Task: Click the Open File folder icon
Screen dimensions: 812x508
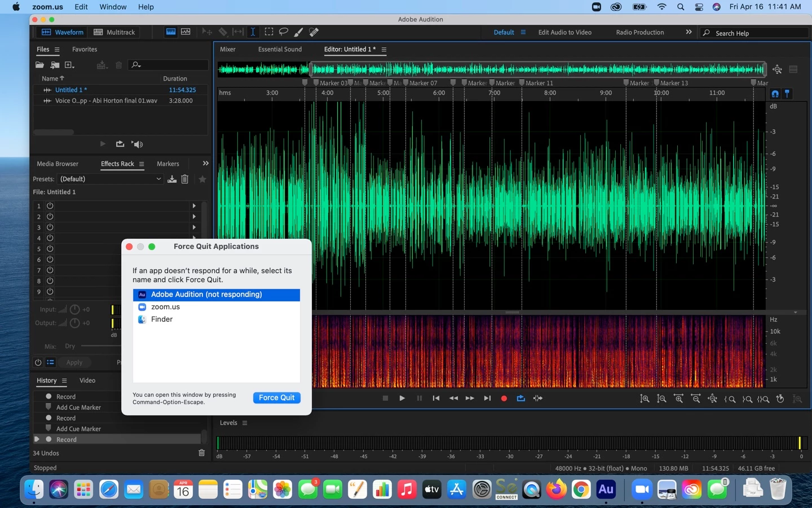Action: (39, 65)
